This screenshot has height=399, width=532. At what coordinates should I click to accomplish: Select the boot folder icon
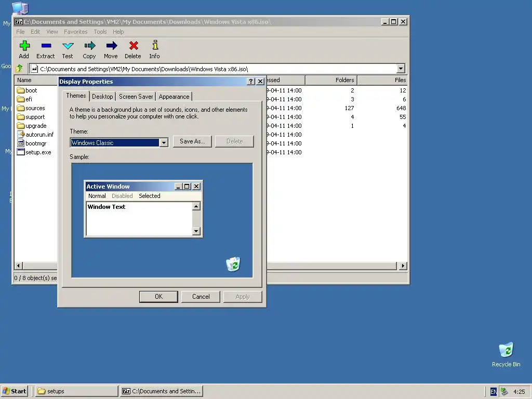click(x=21, y=90)
